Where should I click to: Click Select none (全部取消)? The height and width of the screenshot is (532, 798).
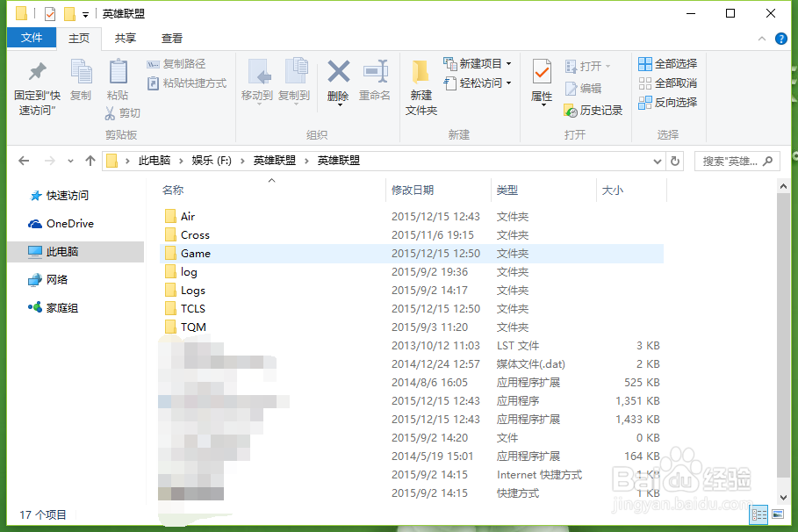click(x=667, y=83)
